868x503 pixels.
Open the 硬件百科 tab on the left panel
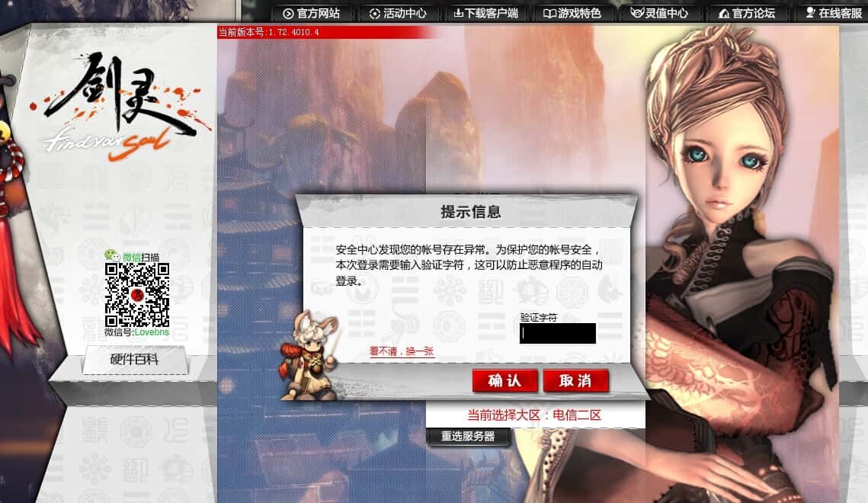click(135, 360)
